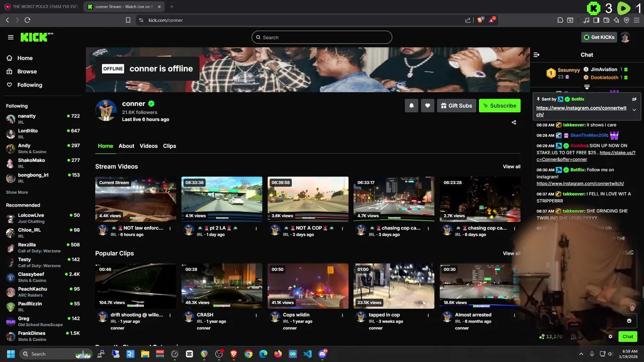
Task: Open options menu for 'NOT law enforc...' video
Action: coord(170,228)
